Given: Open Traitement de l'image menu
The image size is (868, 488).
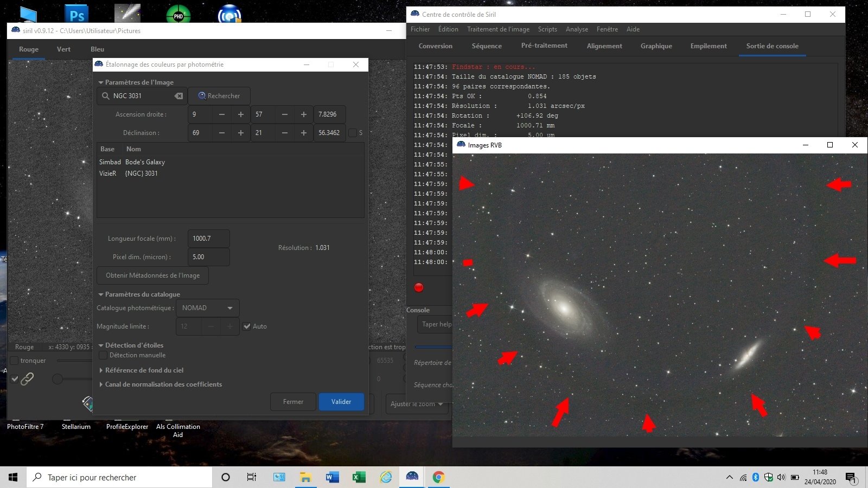Looking at the screenshot, I should tap(498, 29).
